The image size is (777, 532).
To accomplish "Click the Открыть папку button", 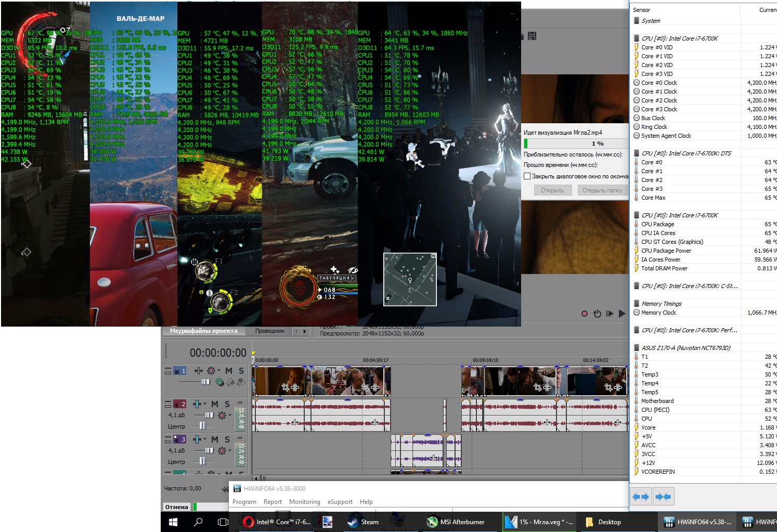I will pos(602,190).
